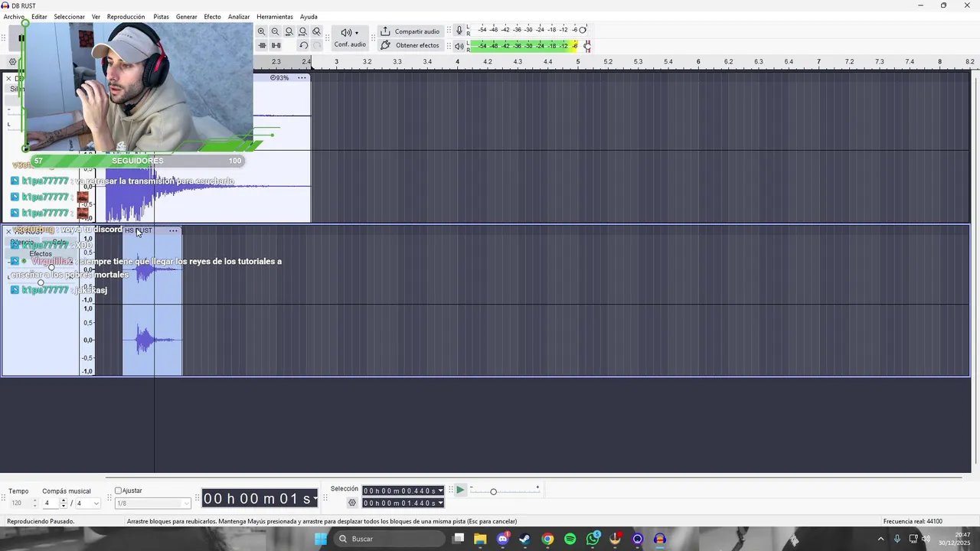Open timeline options gear icon
Image resolution: width=980 pixels, height=551 pixels.
pos(12,62)
